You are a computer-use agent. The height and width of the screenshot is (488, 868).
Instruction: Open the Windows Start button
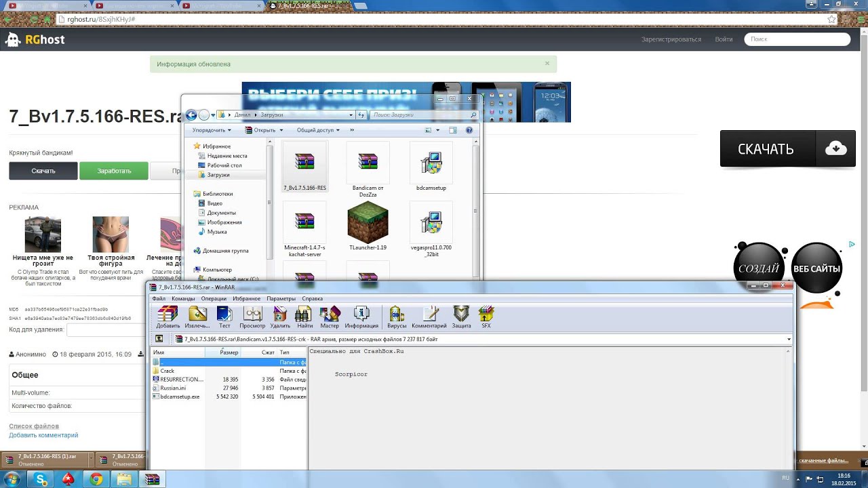point(13,479)
